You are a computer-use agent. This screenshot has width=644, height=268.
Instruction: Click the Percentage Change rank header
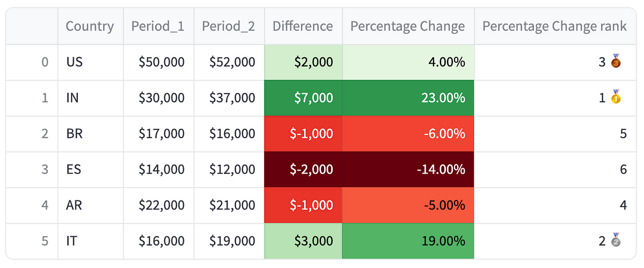[x=554, y=26]
